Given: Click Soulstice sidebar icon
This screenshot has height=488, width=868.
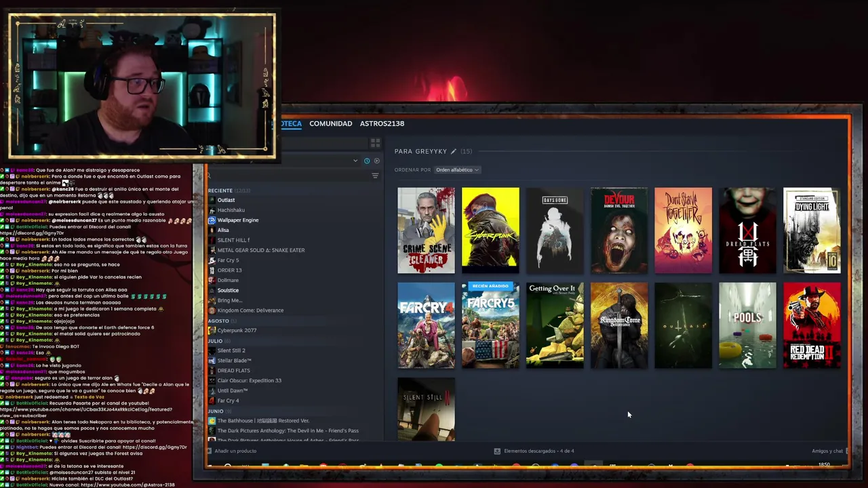Looking at the screenshot, I should (212, 290).
